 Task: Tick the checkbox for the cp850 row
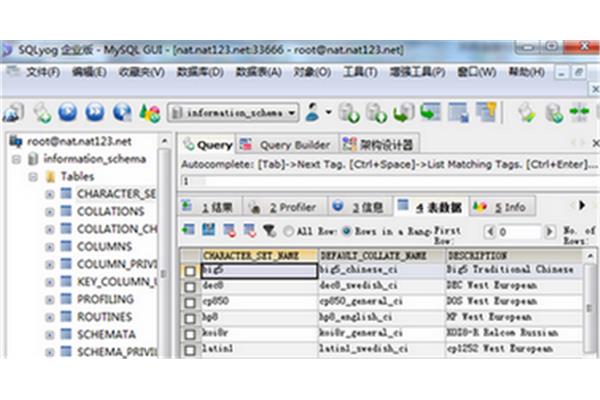(x=190, y=302)
